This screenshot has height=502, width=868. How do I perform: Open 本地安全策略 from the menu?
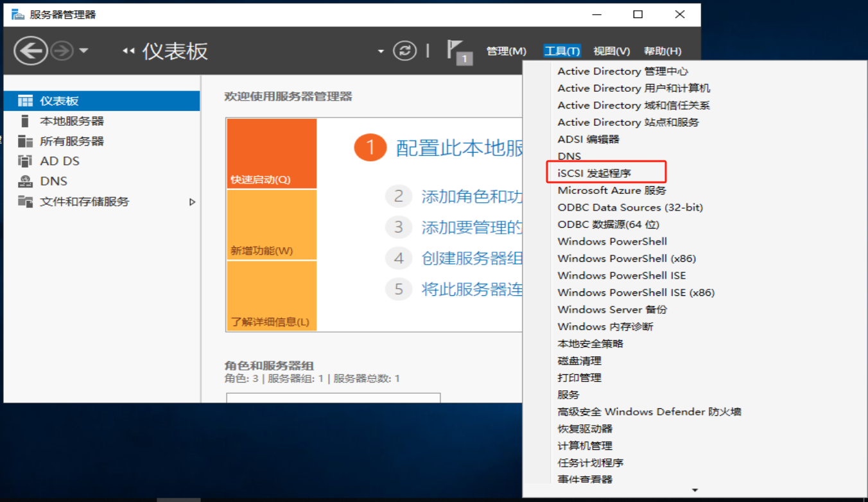[590, 343]
